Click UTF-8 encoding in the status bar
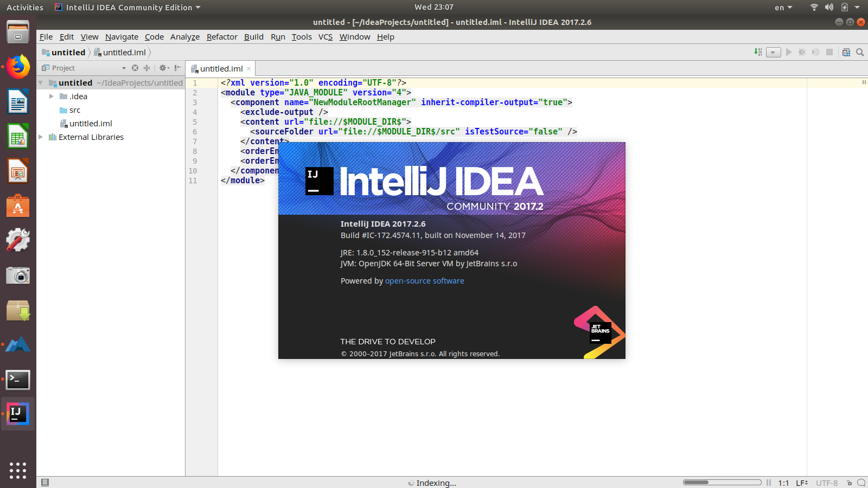 [x=827, y=483]
